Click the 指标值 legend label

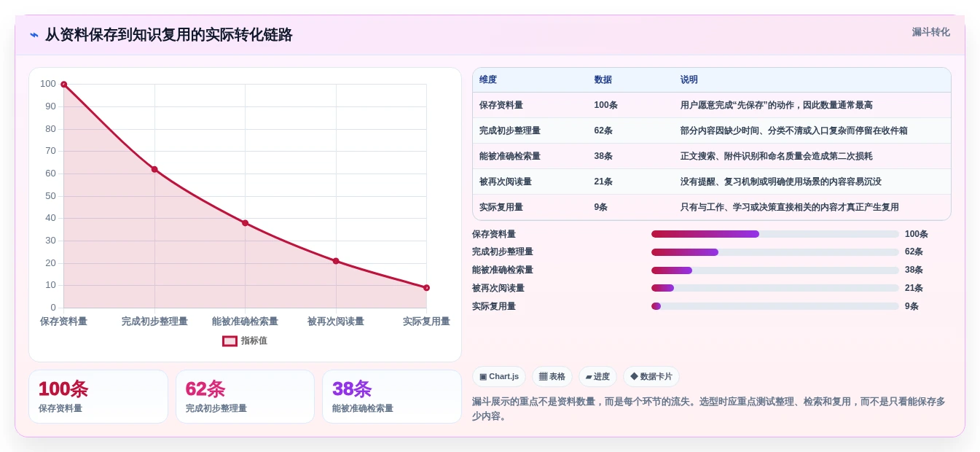pyautogui.click(x=254, y=340)
